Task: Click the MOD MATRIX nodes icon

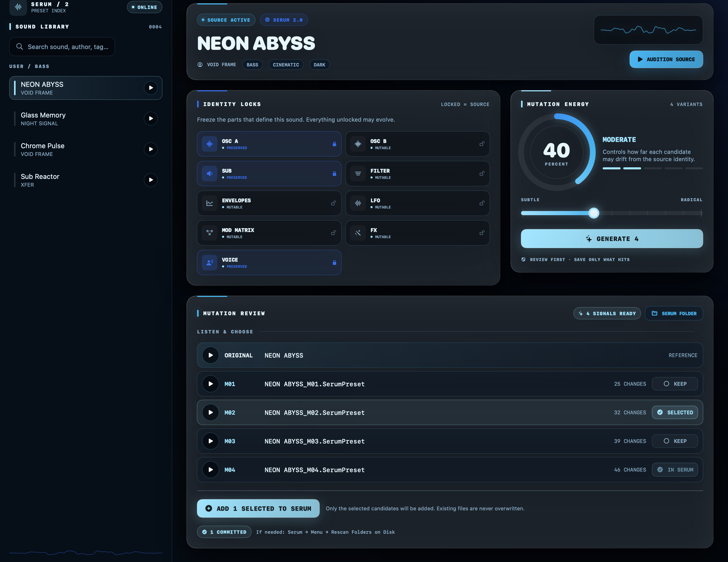Action: pos(210,233)
